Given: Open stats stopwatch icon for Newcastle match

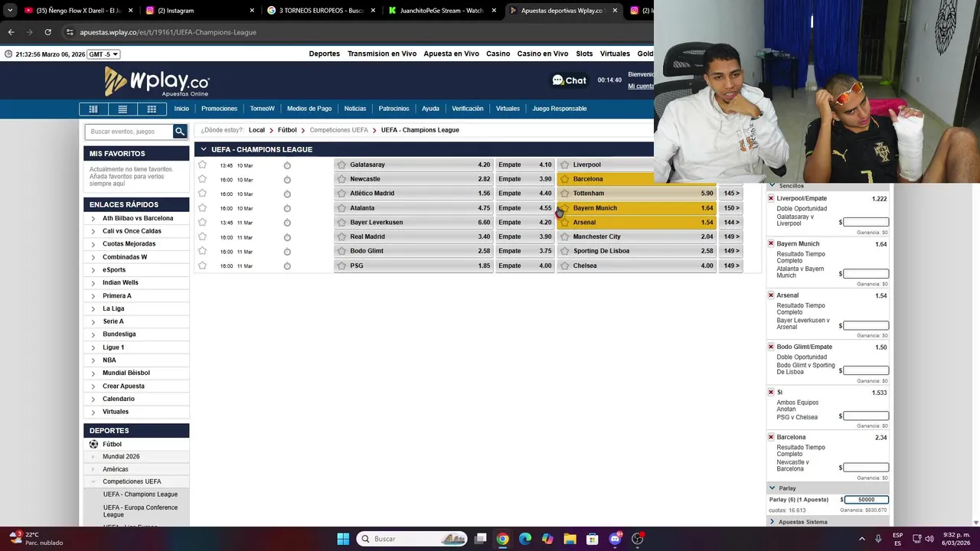Looking at the screenshot, I should click(287, 180).
